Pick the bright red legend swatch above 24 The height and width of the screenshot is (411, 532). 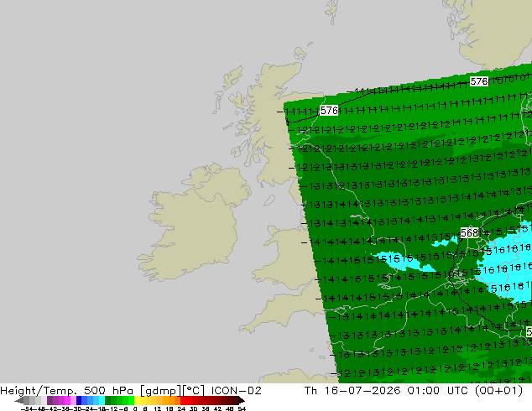pos(183,400)
